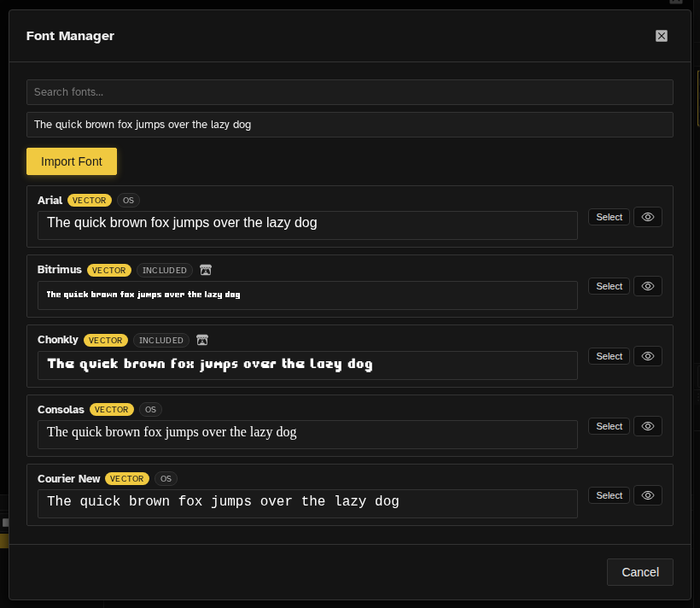
Task: Click the Arial font name
Action: [50, 200]
